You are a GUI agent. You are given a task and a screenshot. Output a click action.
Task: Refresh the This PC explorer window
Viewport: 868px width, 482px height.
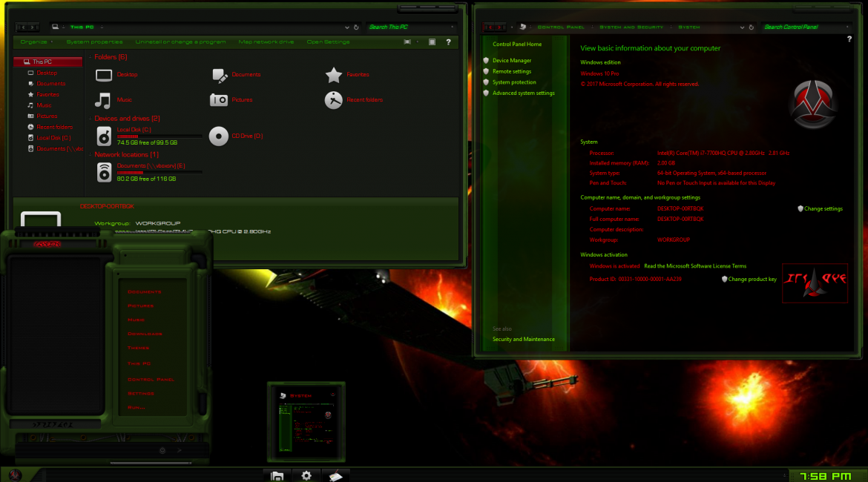coord(356,27)
